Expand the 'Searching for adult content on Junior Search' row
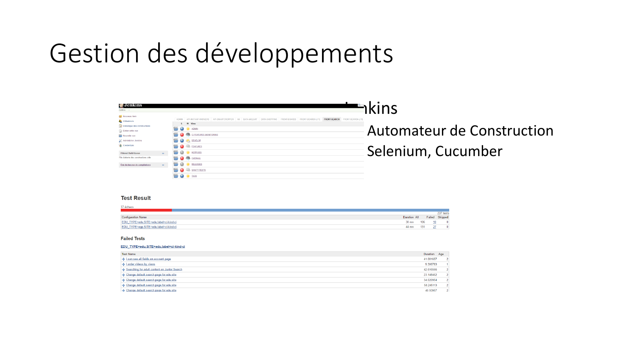644x362 pixels. [x=124, y=269]
